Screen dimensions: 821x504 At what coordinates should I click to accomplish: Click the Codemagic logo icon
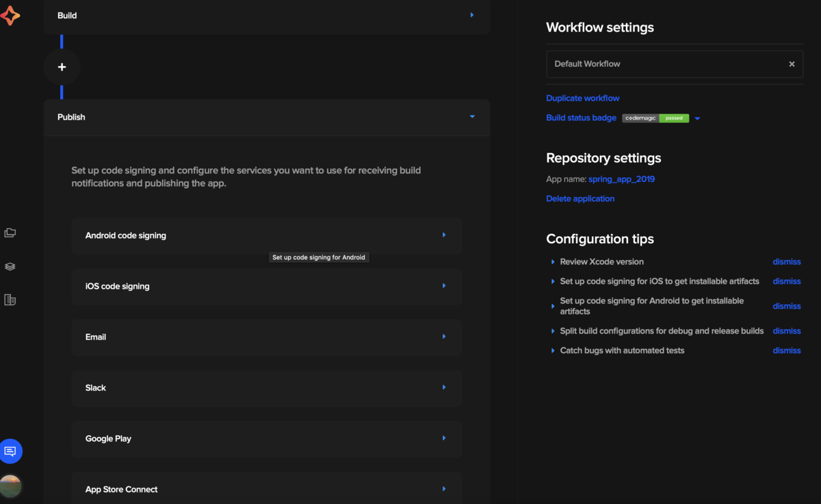point(10,15)
